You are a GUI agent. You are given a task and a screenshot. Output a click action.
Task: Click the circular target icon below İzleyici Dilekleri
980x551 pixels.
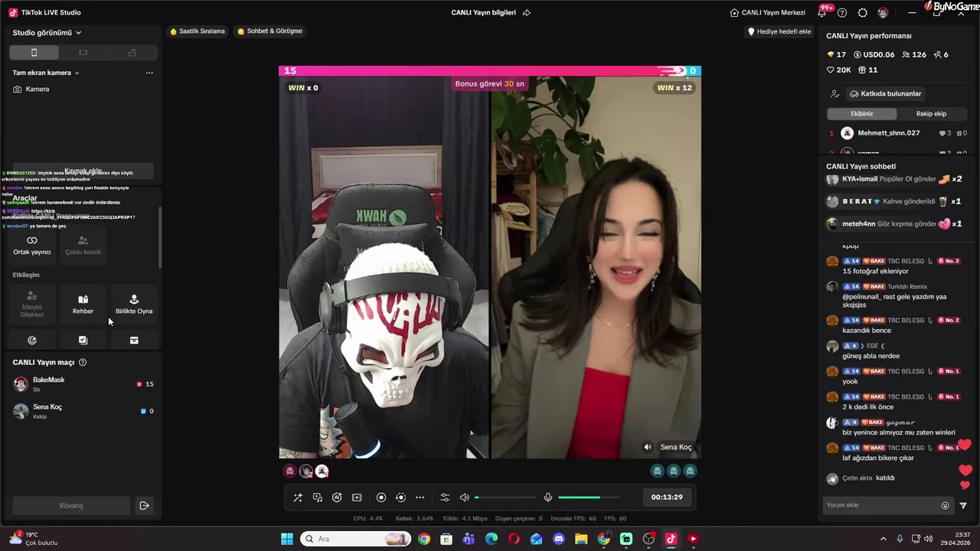tap(32, 341)
